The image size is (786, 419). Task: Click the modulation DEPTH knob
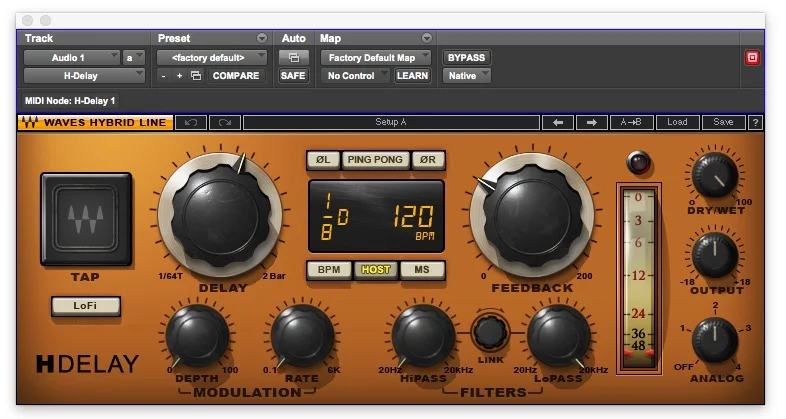[197, 336]
